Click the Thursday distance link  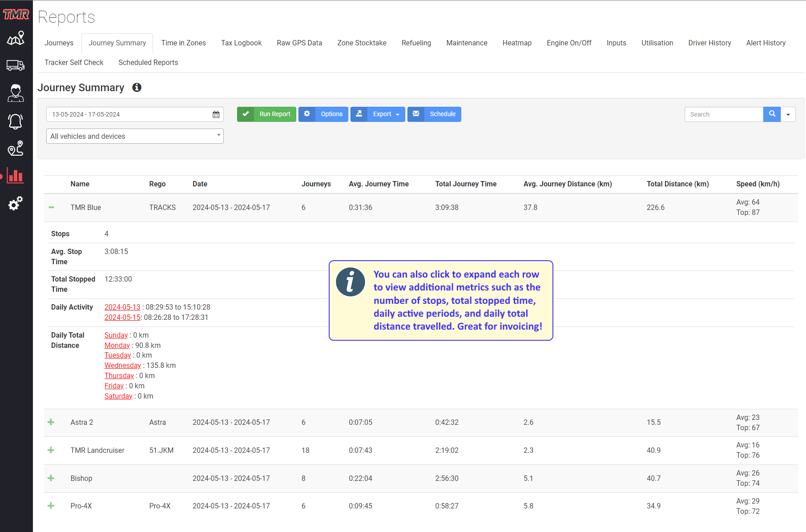click(x=119, y=376)
